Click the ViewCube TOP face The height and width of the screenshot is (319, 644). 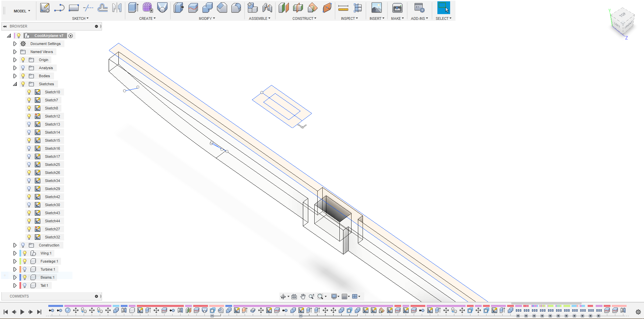tap(623, 15)
